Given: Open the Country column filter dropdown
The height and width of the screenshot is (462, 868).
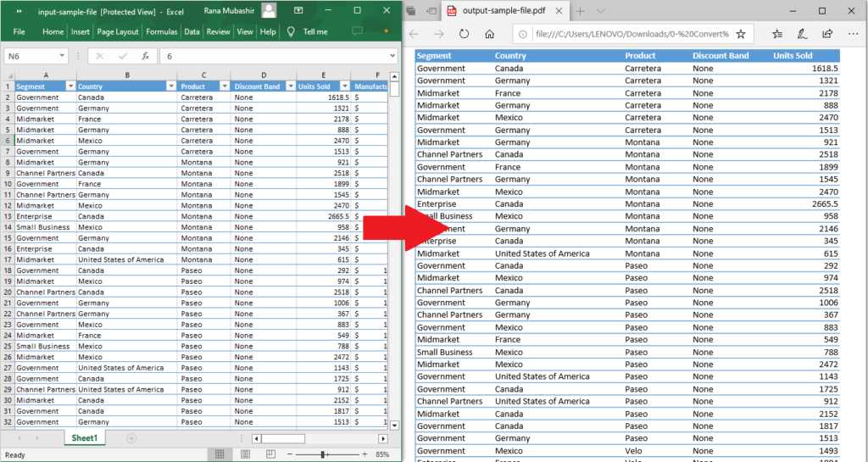Looking at the screenshot, I should pos(170,86).
